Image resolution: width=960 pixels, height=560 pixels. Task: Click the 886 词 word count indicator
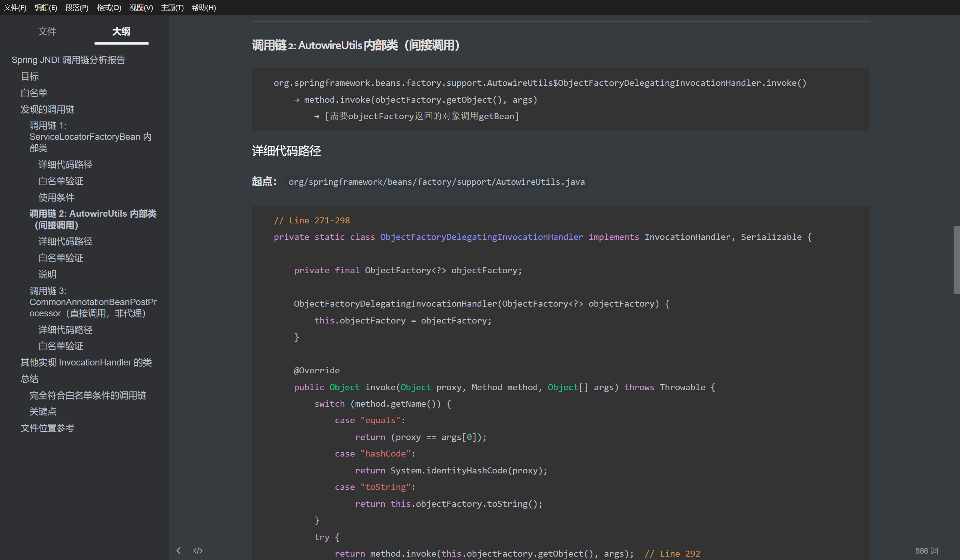pyautogui.click(x=927, y=551)
